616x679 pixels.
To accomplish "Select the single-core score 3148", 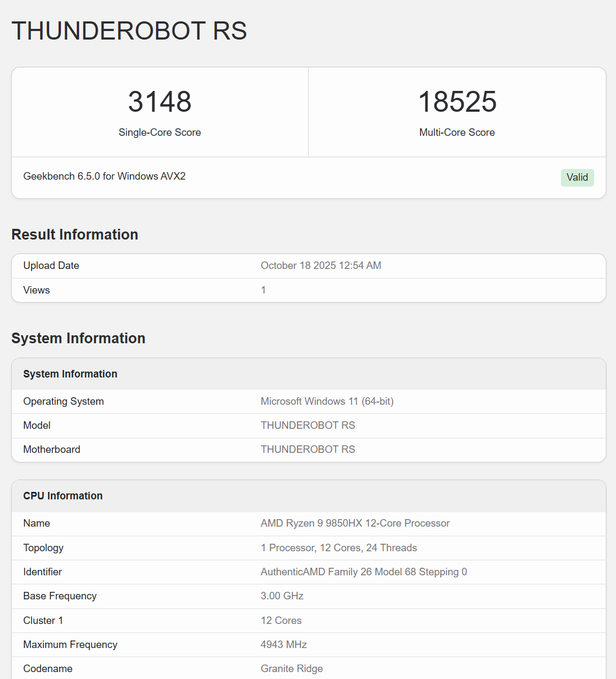I will click(x=160, y=102).
